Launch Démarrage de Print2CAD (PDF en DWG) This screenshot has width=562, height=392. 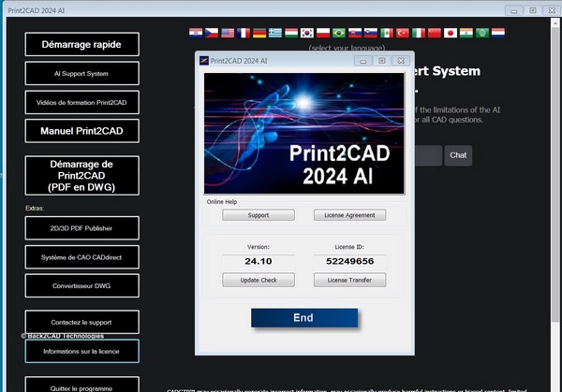(82, 175)
